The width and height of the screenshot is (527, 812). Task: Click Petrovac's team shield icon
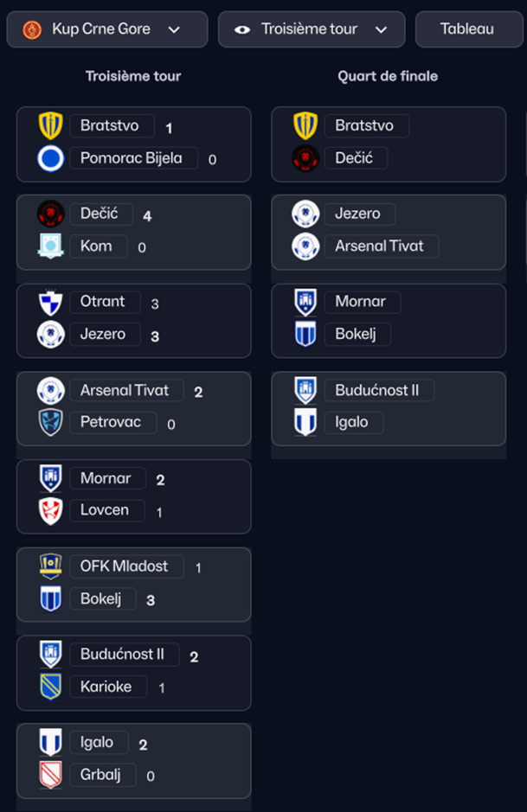point(51,423)
